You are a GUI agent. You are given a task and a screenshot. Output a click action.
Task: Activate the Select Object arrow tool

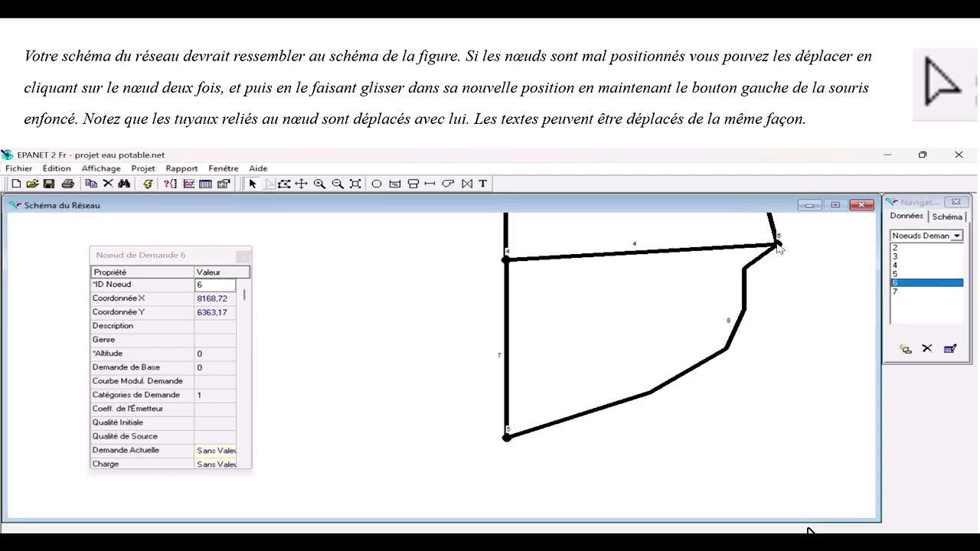252,184
